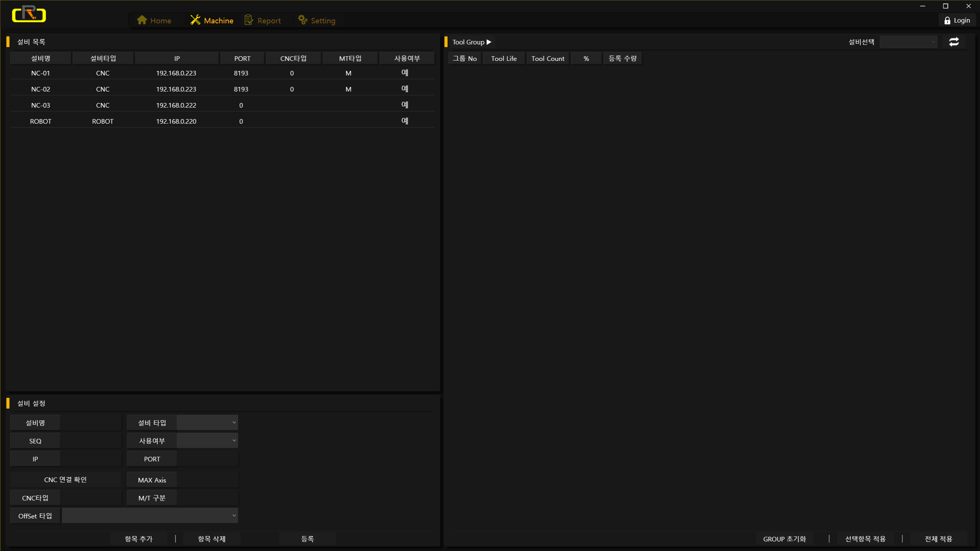Click the Report clipboard icon
The image size is (980, 551).
pos(249,20)
